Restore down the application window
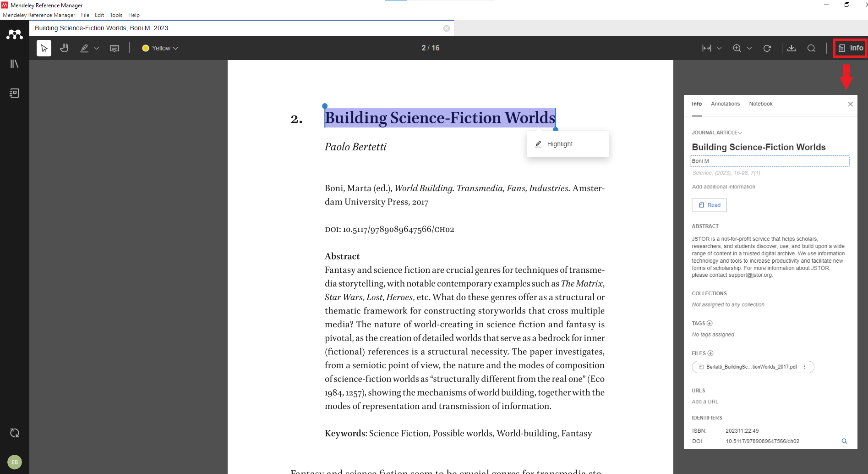Screen dimensions: 868x474 point(847,5)
